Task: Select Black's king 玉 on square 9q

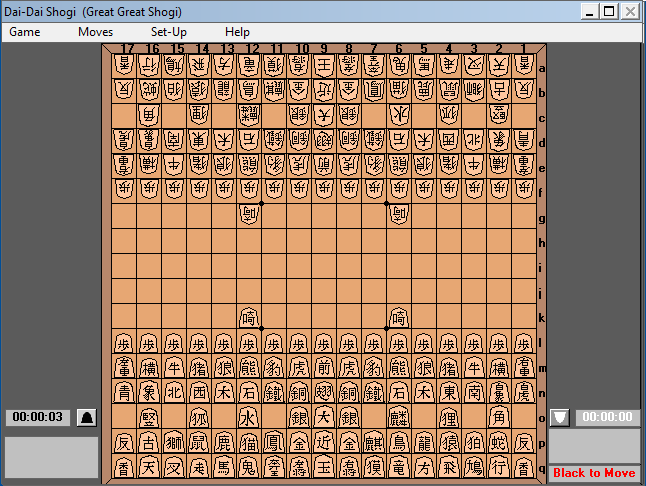Action: pos(324,467)
